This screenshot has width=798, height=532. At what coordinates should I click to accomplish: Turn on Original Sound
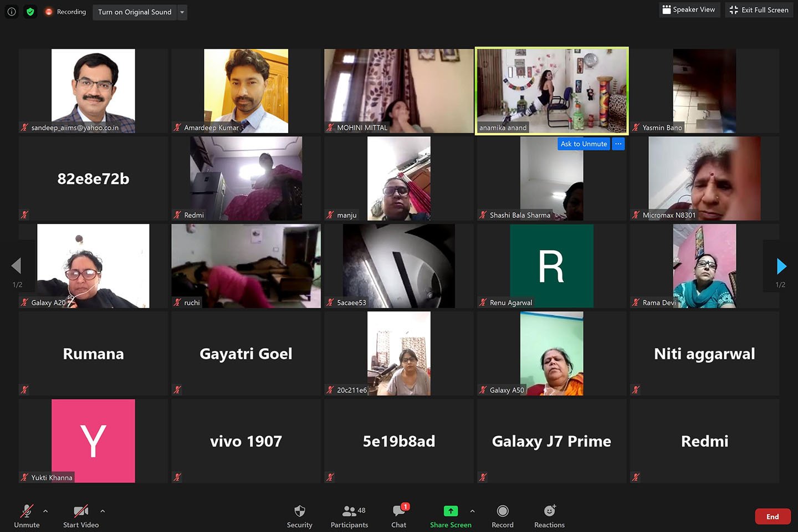pyautogui.click(x=135, y=12)
